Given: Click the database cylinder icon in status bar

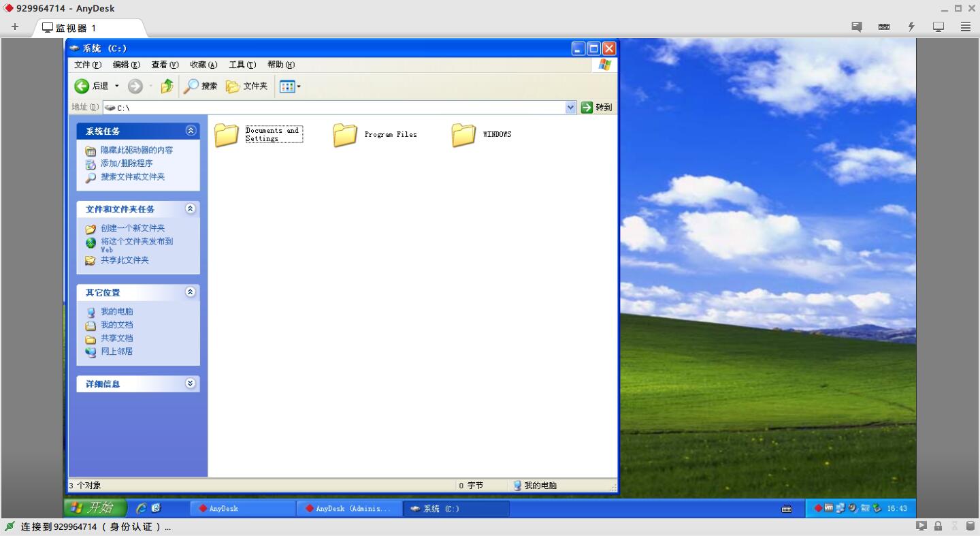Looking at the screenshot, I should 970,526.
